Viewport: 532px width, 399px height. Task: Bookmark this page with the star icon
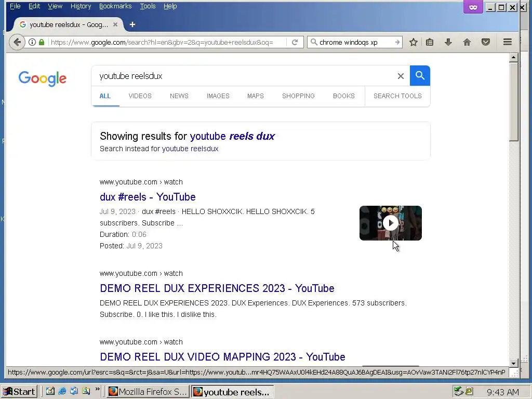[413, 42]
